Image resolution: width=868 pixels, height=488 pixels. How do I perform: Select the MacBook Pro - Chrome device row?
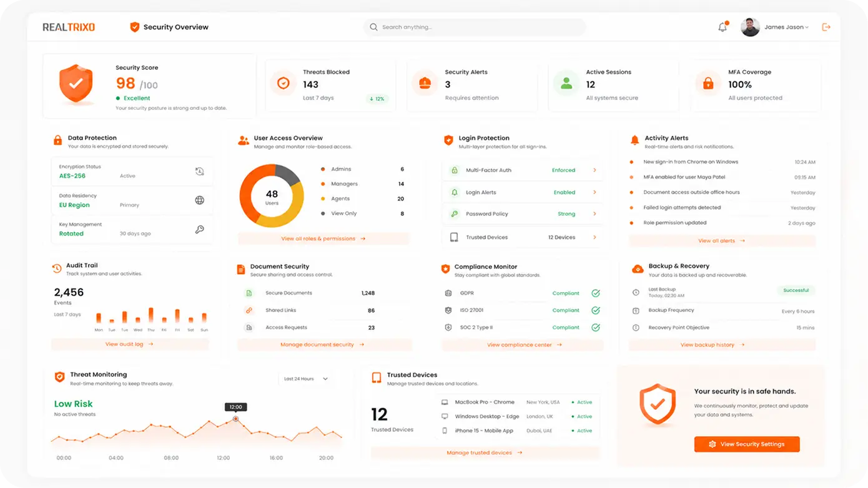coord(516,403)
